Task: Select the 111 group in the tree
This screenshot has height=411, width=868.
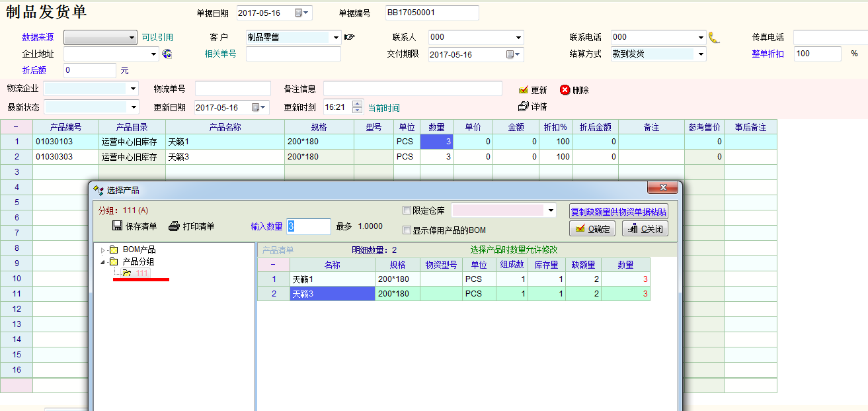Action: point(142,273)
